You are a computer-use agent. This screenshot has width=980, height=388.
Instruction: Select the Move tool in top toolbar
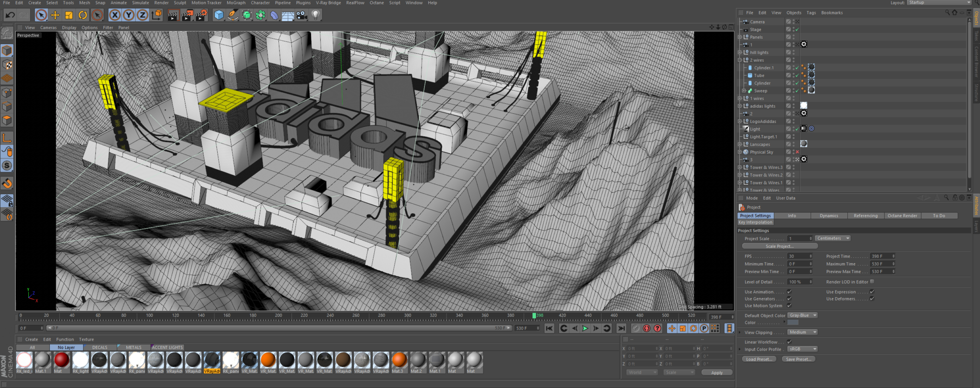click(x=55, y=15)
